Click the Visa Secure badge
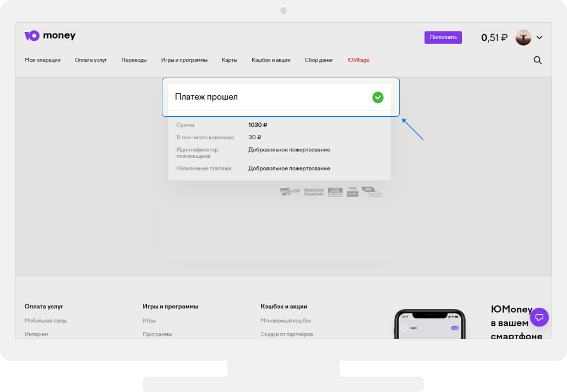 [x=352, y=192]
